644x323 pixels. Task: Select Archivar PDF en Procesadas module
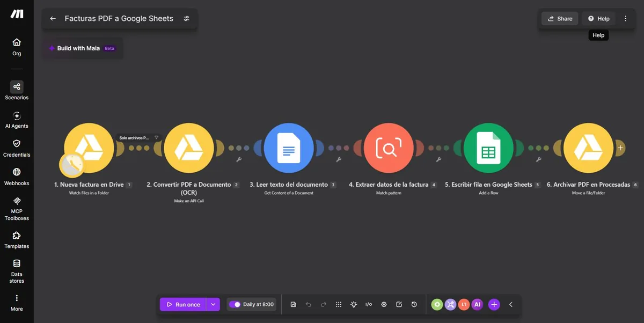click(x=588, y=148)
